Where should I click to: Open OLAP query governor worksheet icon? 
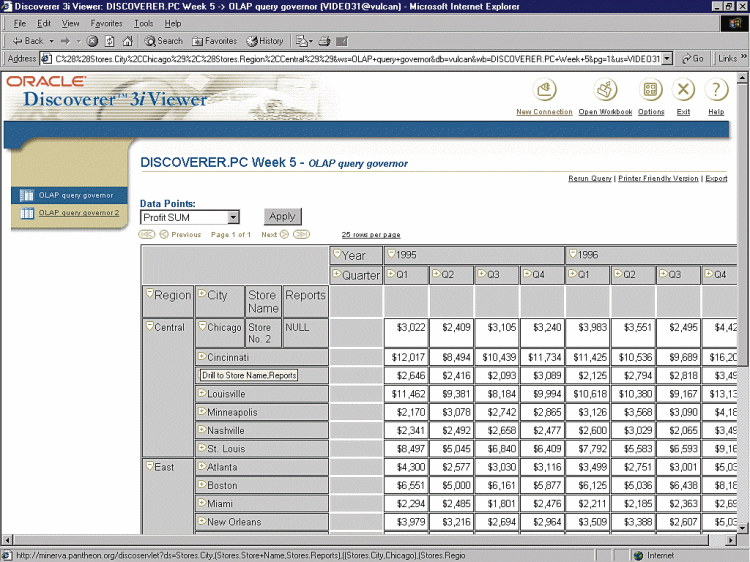pos(27,195)
